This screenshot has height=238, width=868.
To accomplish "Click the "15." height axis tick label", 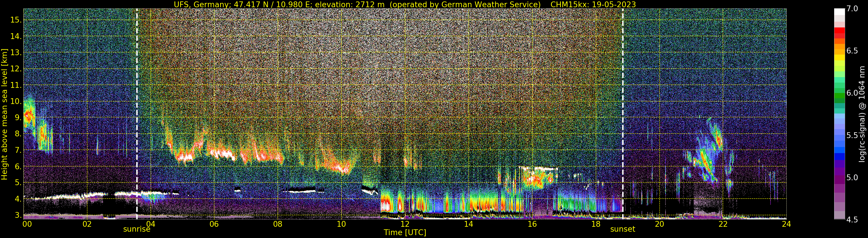I will coord(16,20).
